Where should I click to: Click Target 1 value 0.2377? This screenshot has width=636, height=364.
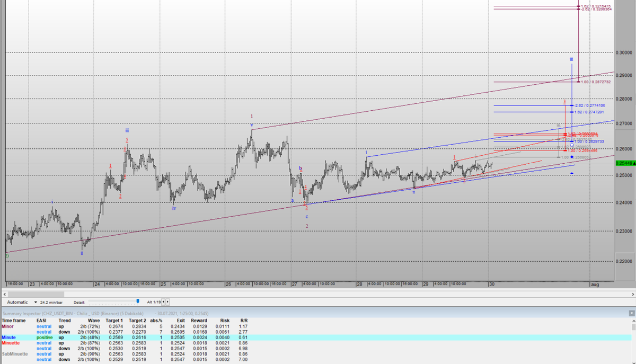[116, 332]
